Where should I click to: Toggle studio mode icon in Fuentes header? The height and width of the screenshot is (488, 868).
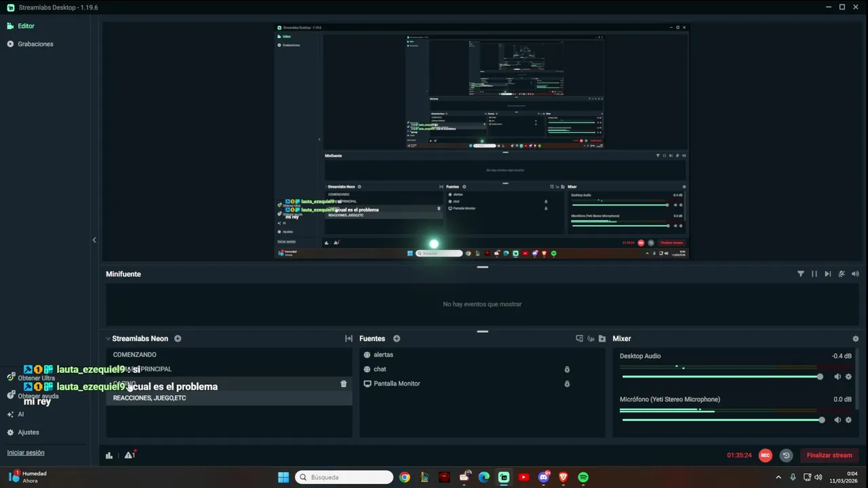pos(591,338)
